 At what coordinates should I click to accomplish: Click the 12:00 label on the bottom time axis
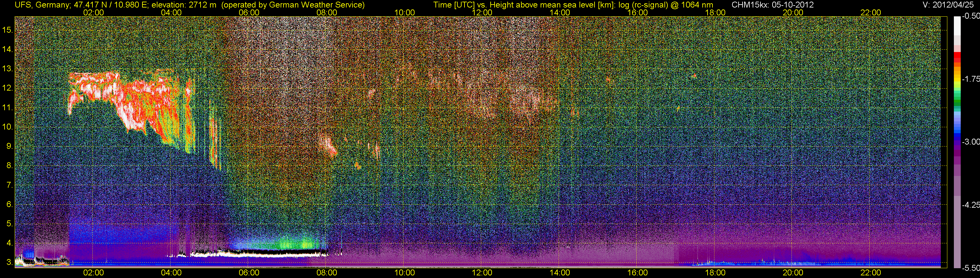[x=482, y=273]
